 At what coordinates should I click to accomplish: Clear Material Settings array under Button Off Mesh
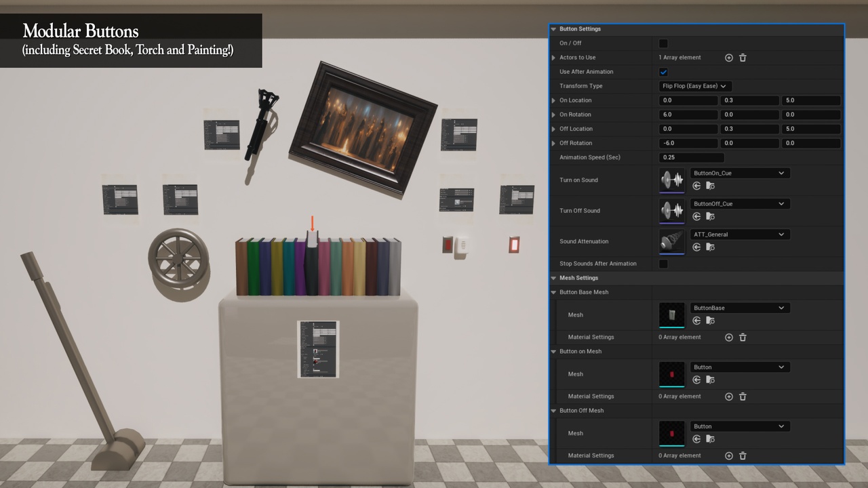coord(743,455)
